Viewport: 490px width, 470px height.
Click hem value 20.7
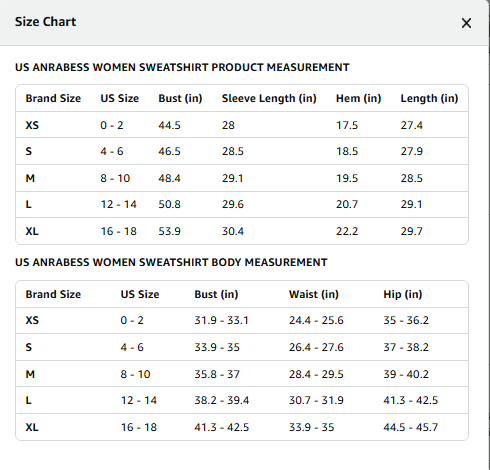[347, 204]
